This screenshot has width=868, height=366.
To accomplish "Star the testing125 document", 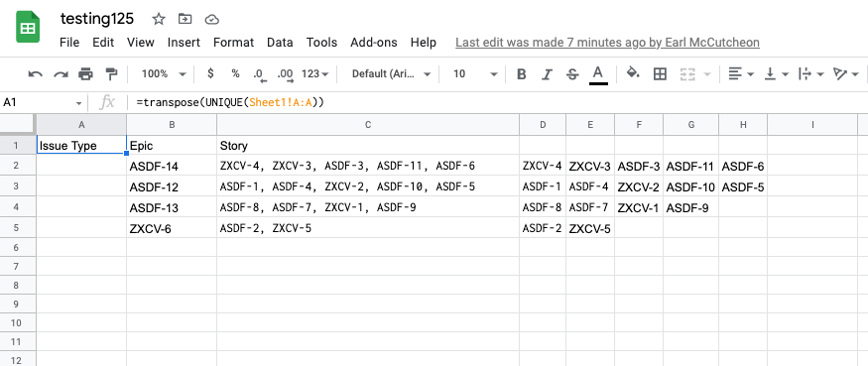I will pos(159,20).
